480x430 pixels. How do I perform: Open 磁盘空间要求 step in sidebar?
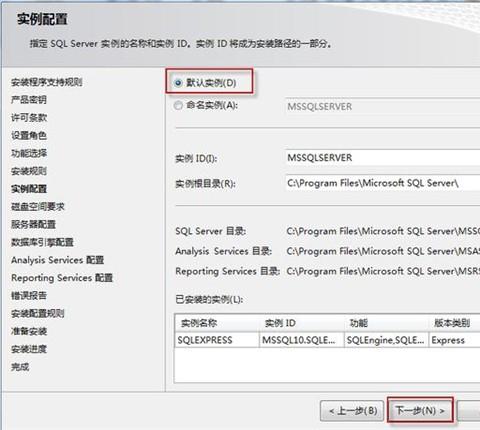[38, 207]
